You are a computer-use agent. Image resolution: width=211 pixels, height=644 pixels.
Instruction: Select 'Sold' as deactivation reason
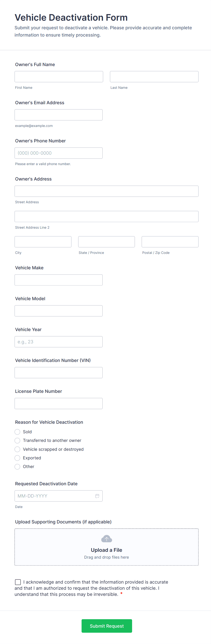[17, 432]
